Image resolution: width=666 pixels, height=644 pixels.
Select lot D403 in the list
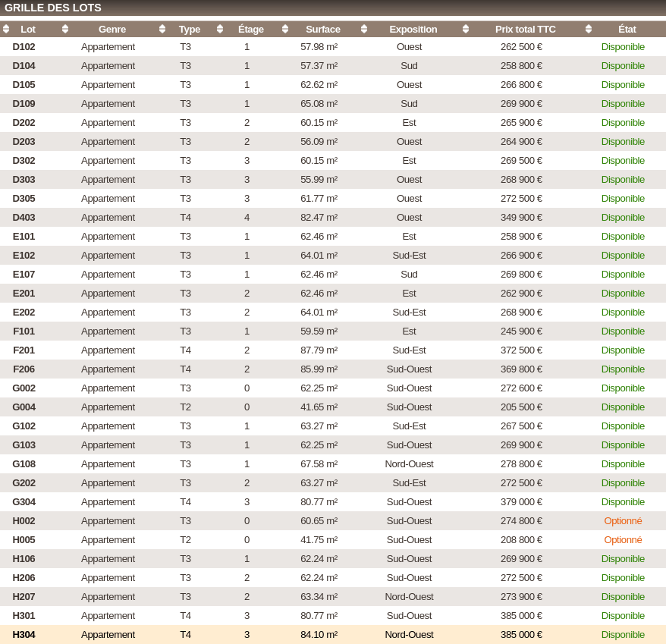coord(24,217)
